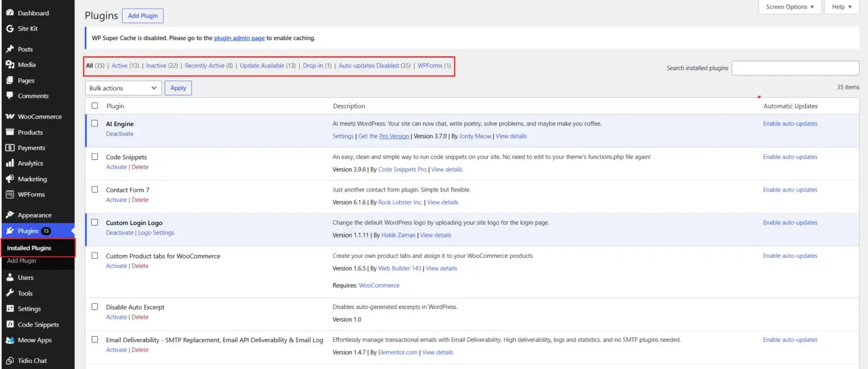Viewport: 868px width, 369px height.
Task: Click the Comments bubble icon
Action: [10, 96]
